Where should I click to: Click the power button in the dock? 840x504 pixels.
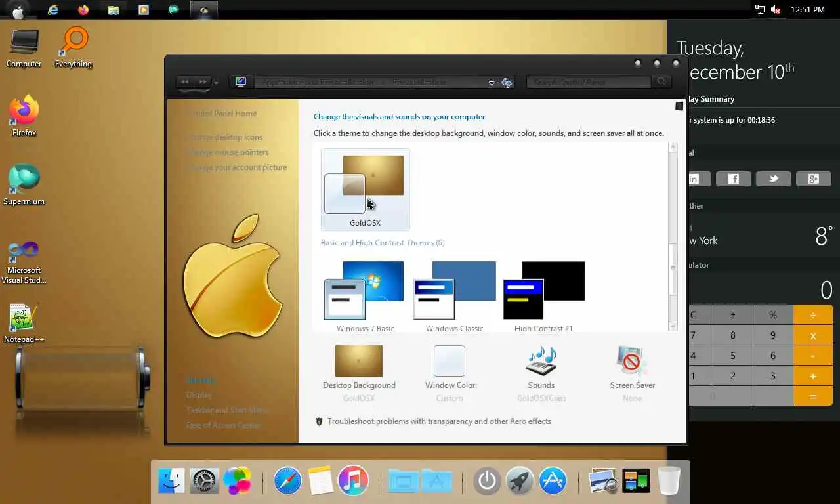tap(487, 481)
